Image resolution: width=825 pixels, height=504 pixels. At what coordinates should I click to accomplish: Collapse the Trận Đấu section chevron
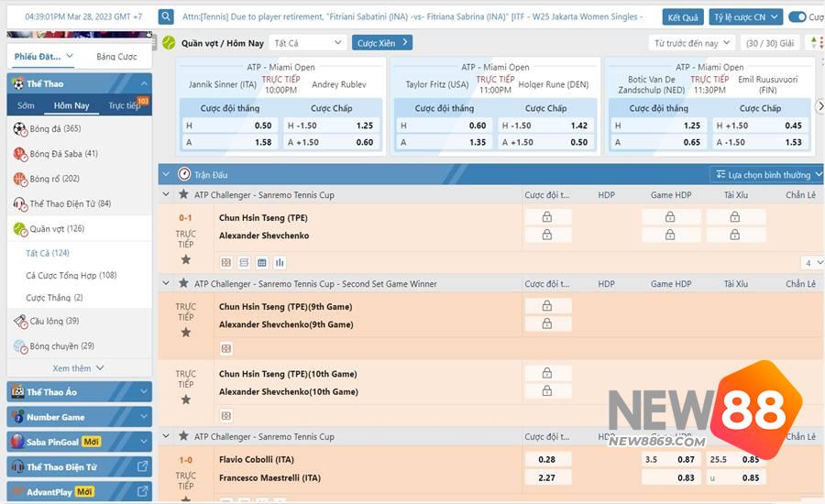pos(166,174)
